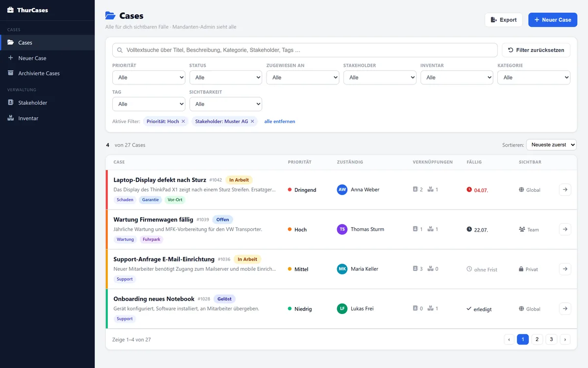Viewport: 588px width, 368px height.
Task: Open arrow for Wartung Firmenwagen fällig case
Action: (x=565, y=229)
